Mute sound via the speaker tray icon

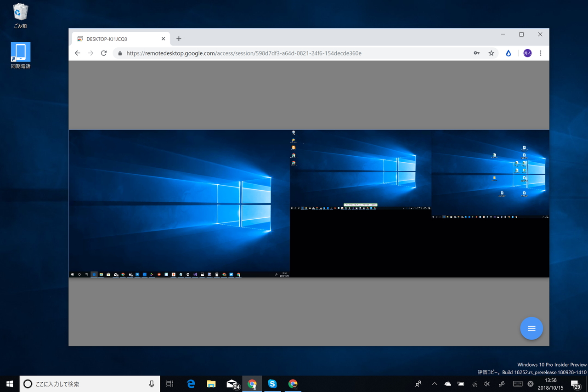[486, 384]
